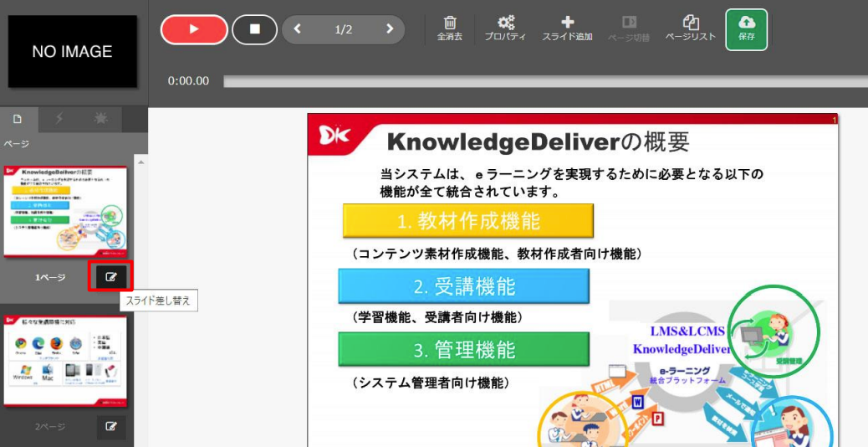
Task: Select page 2 slide thumbnail
Action: click(65, 361)
